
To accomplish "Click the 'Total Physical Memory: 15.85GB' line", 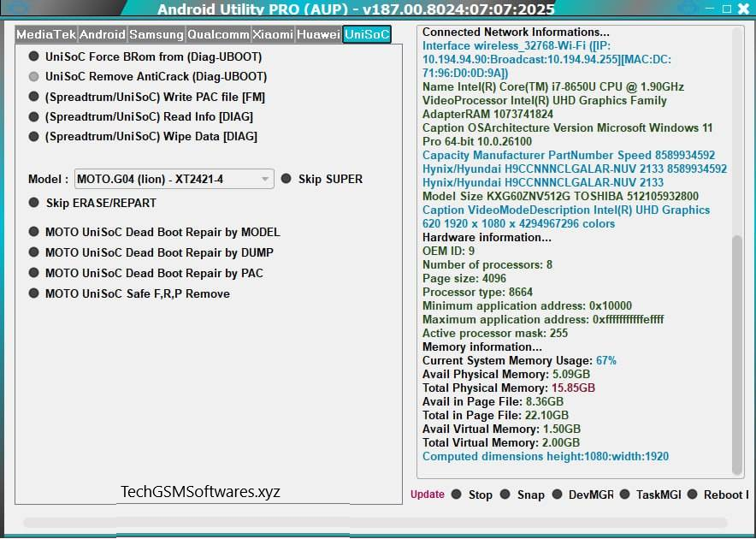I will coord(509,388).
